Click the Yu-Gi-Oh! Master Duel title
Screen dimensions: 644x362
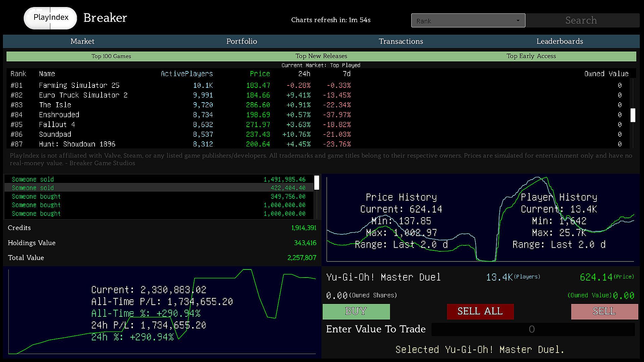point(383,277)
